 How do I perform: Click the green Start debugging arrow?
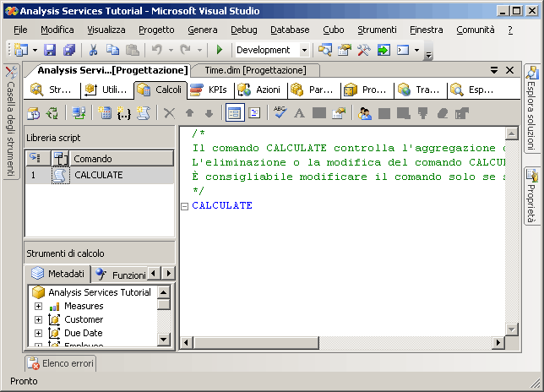(220, 50)
